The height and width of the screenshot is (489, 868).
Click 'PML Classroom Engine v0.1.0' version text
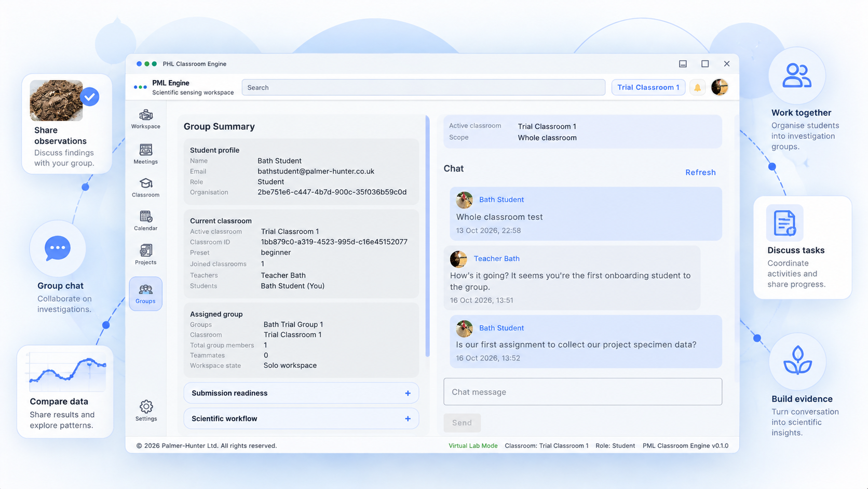point(685,446)
